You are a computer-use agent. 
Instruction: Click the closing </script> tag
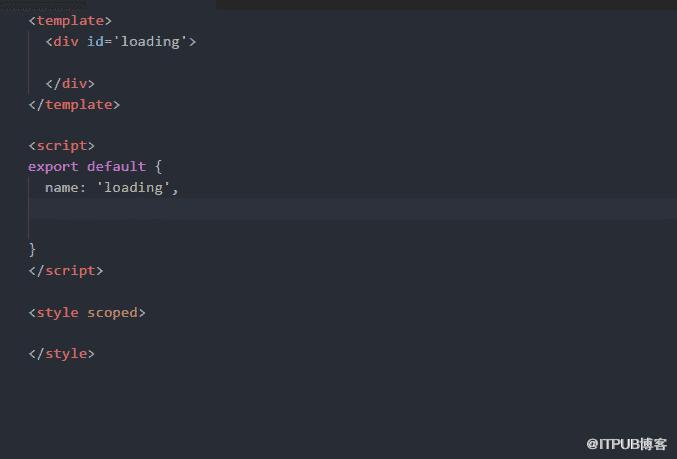pyautogui.click(x=66, y=271)
